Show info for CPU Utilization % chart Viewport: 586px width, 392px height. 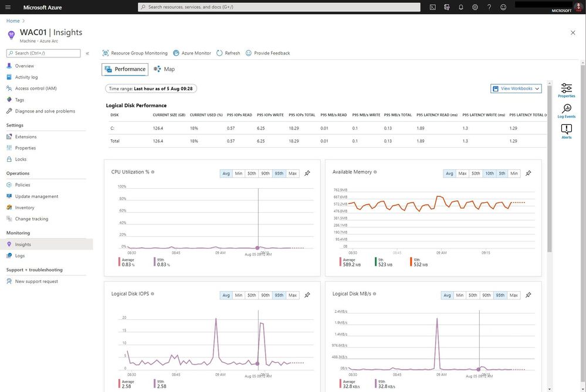[153, 172]
